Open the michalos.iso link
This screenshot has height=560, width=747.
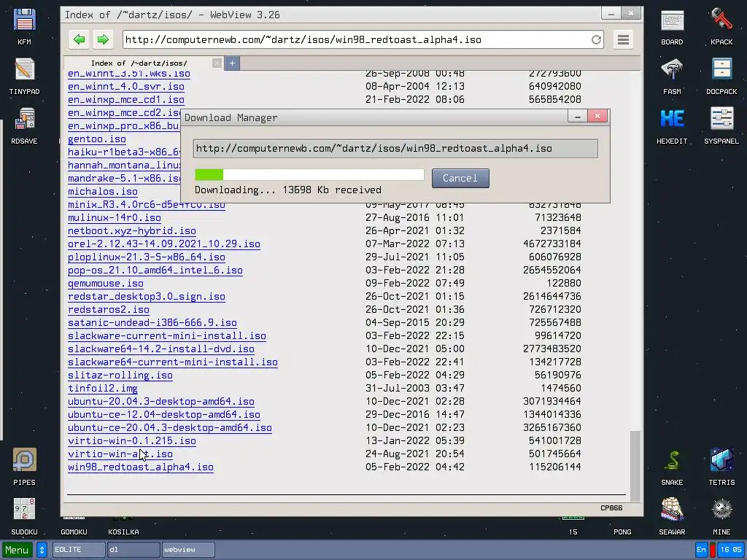(x=102, y=192)
